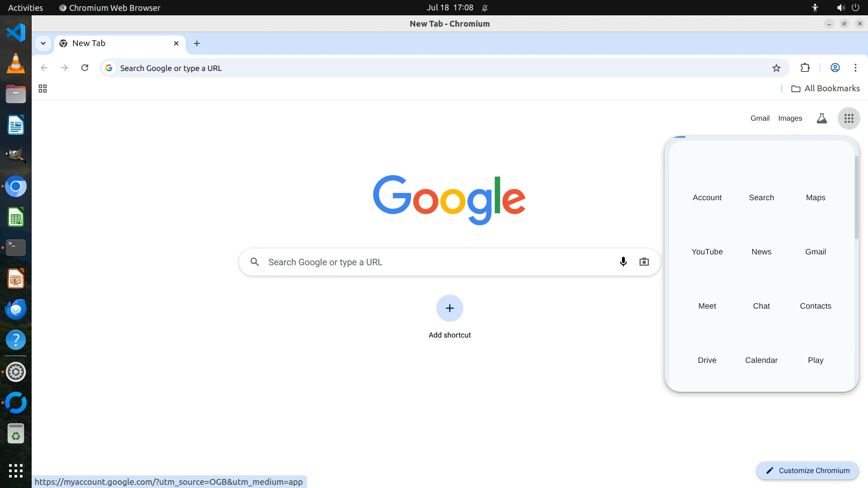Bookmark this tab with the star icon
Screen dimensions: 868x488
click(x=776, y=68)
